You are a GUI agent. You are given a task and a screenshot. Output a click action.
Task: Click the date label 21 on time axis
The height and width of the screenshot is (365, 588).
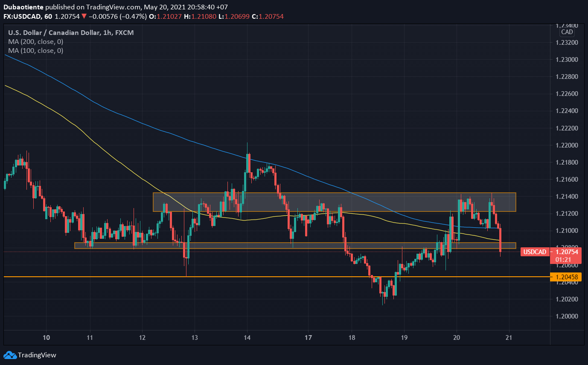tap(509, 337)
